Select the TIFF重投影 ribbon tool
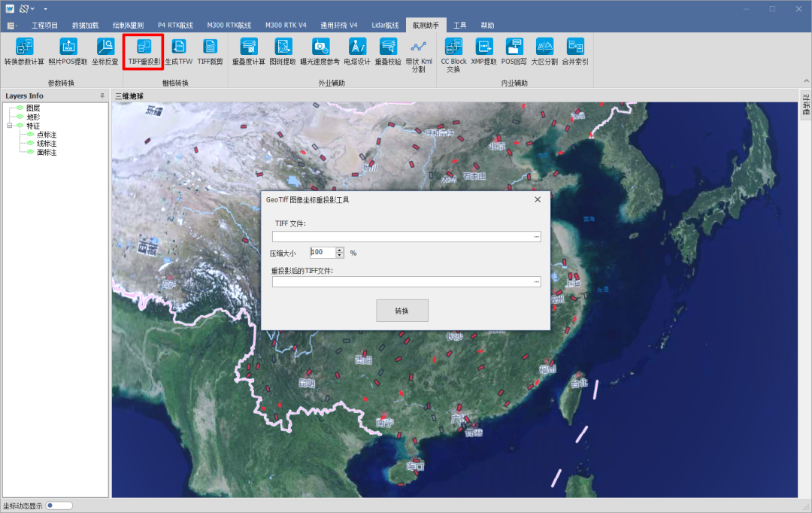Screen dimensions: 812x513 [x=144, y=52]
